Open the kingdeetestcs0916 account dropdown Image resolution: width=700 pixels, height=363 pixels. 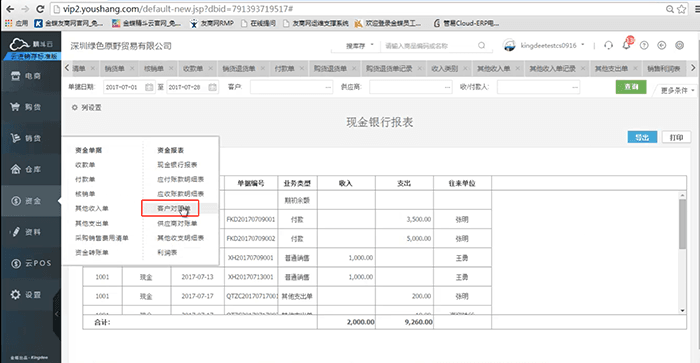(553, 45)
